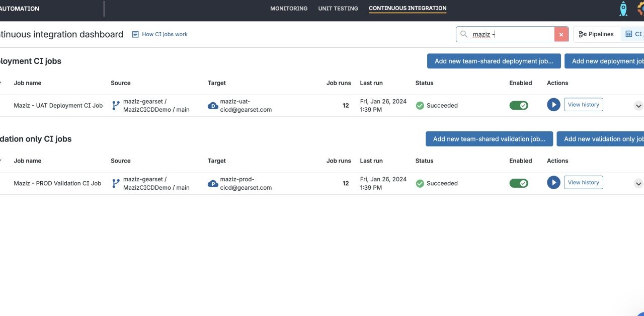Click Add new team-shared deployment job
Viewport: 644px width, 316px height.
pos(494,61)
